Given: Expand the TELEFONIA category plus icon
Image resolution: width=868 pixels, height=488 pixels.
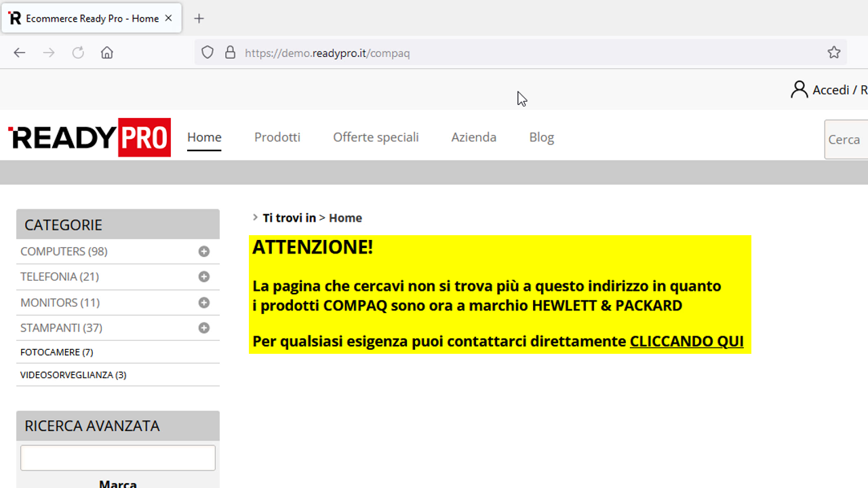Looking at the screenshot, I should click(x=203, y=277).
